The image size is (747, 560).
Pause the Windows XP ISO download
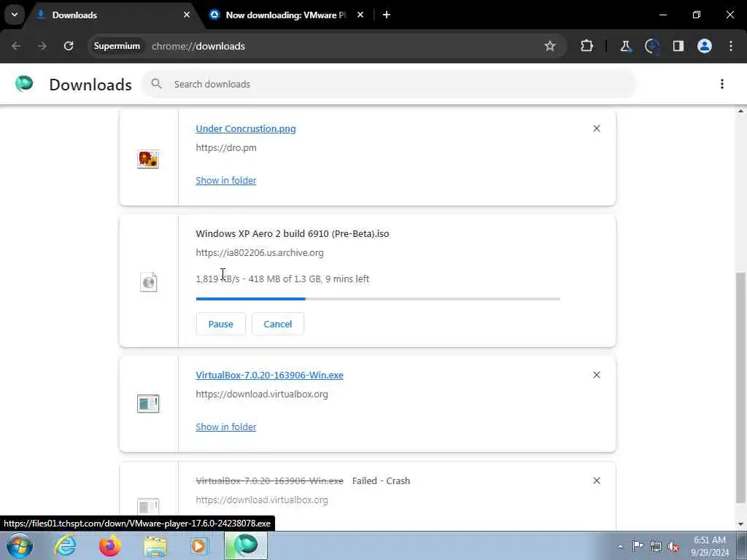coord(220,324)
